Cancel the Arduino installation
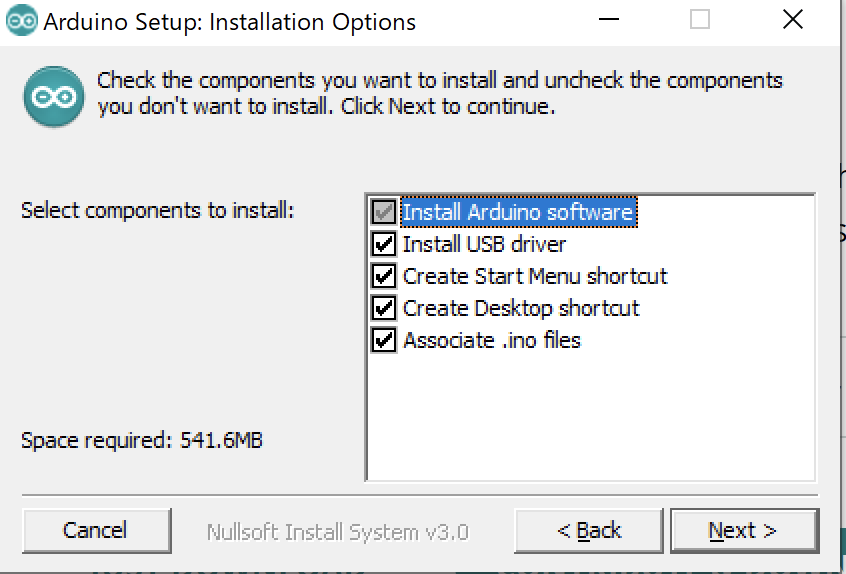Viewport: 846px width, 574px height. click(95, 530)
